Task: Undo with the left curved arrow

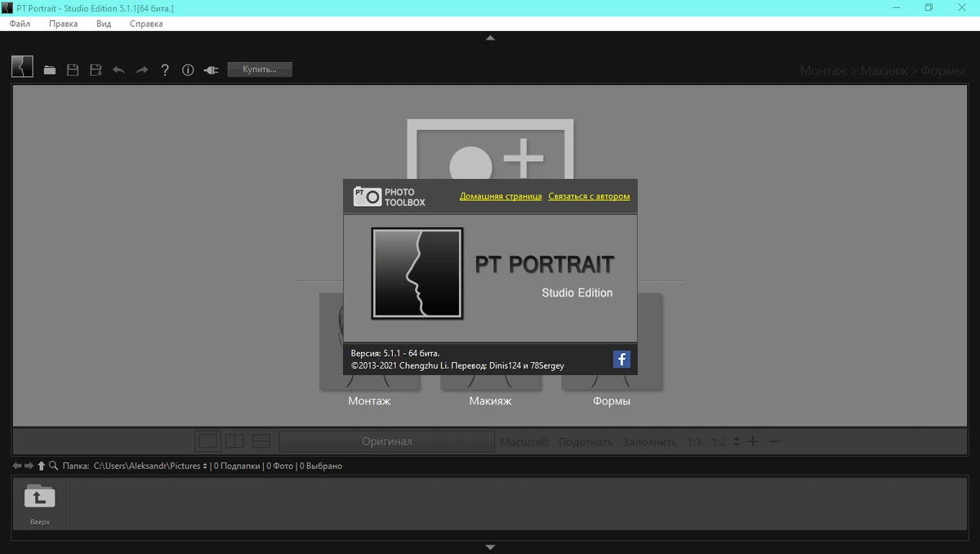Action: [118, 70]
